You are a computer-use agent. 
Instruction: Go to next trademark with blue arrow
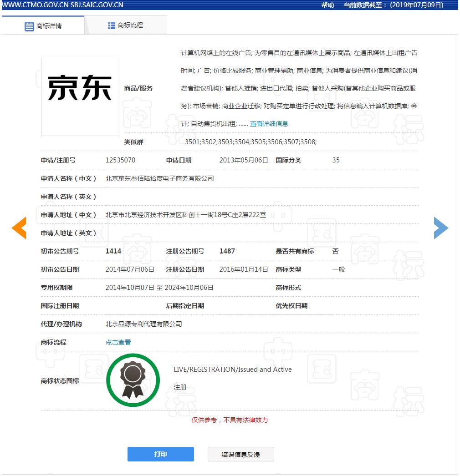tap(441, 228)
